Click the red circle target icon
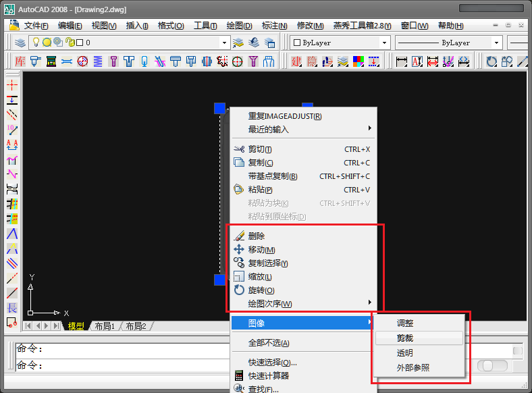The width and height of the screenshot is (532, 393). pos(238,61)
